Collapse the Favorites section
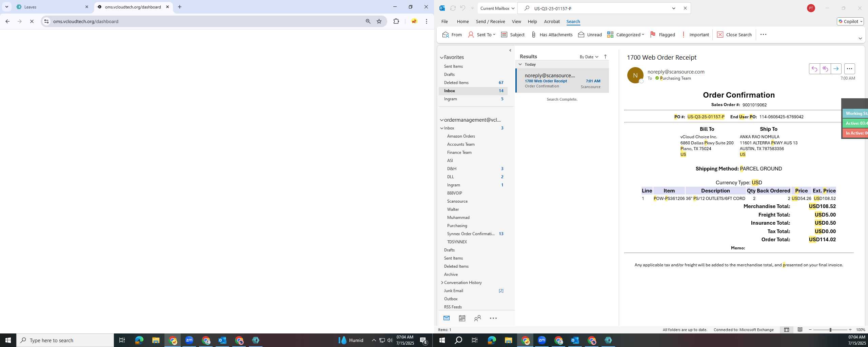The image size is (868, 347). pyautogui.click(x=442, y=58)
